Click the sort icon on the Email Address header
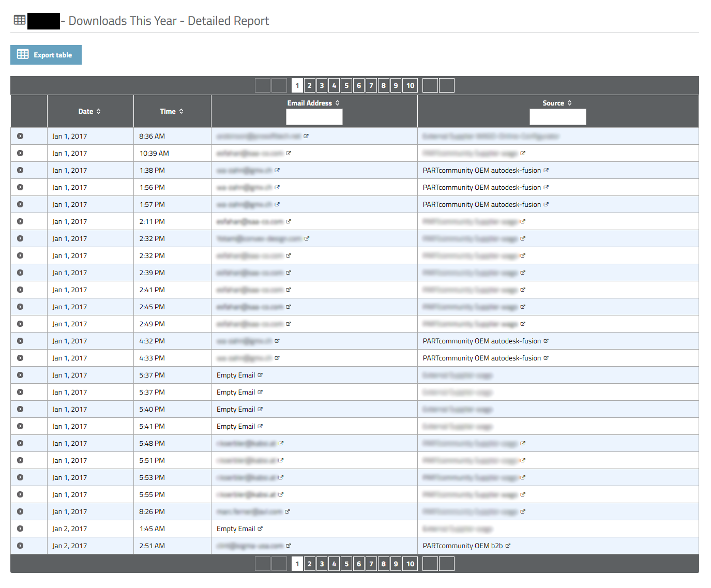Viewport: 711px width, 588px height. 337,103
